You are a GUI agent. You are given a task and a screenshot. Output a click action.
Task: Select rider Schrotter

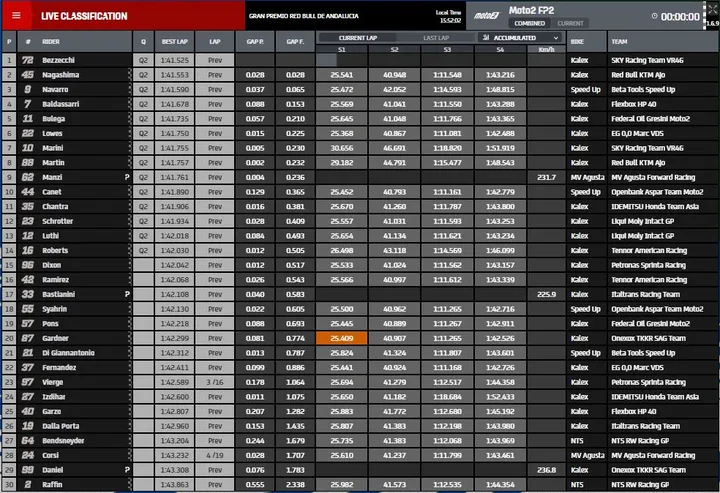coord(57,221)
